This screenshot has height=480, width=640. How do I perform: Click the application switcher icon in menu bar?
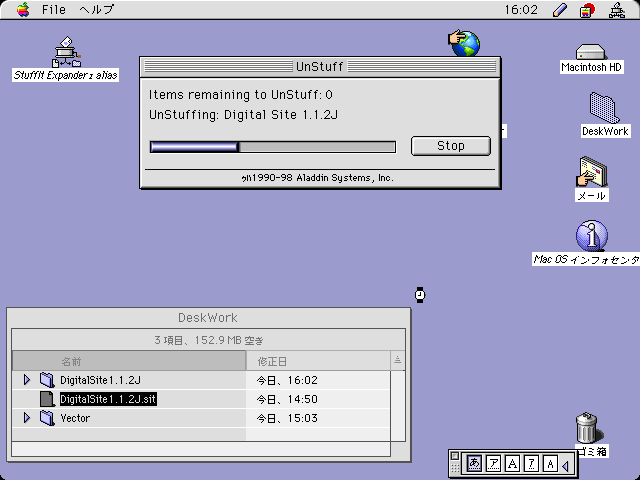tap(587, 10)
